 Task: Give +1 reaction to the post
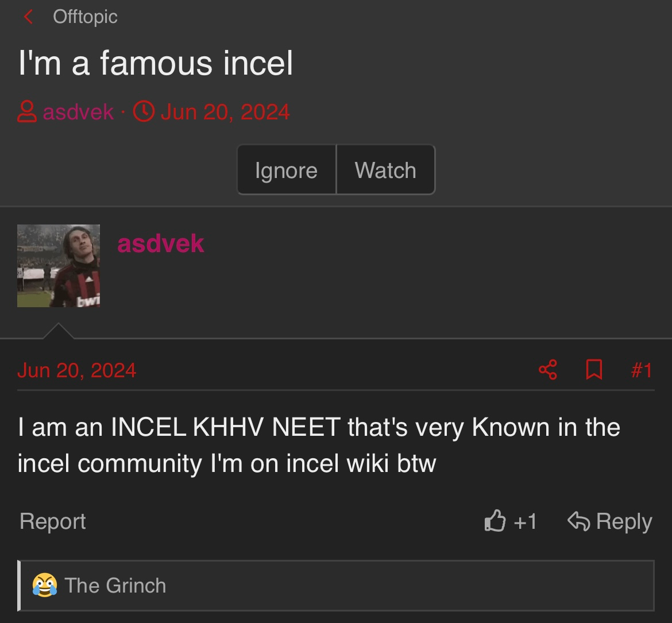click(x=511, y=521)
